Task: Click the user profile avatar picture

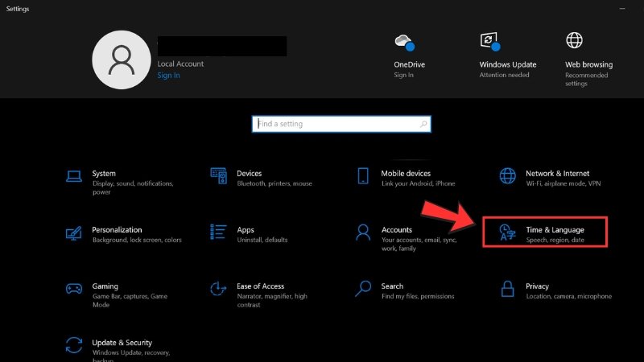Action: [x=122, y=60]
